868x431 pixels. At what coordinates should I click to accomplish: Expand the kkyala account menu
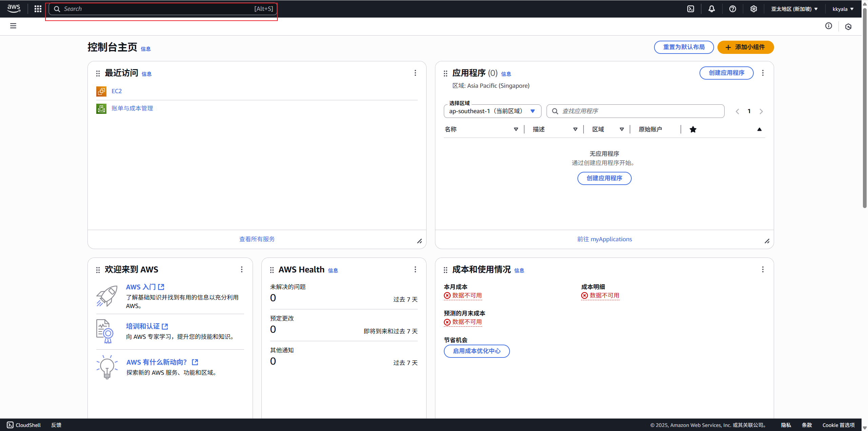pos(843,9)
